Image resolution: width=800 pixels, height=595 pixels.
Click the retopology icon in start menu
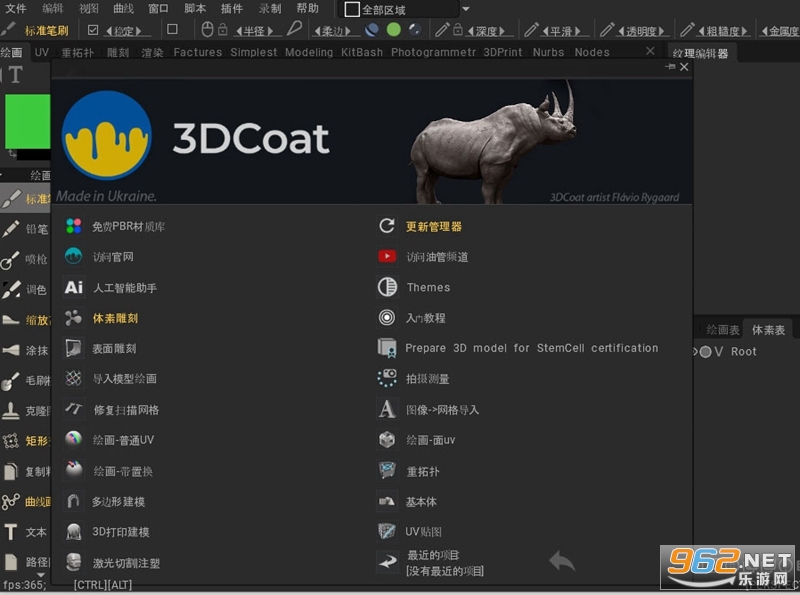(x=387, y=470)
